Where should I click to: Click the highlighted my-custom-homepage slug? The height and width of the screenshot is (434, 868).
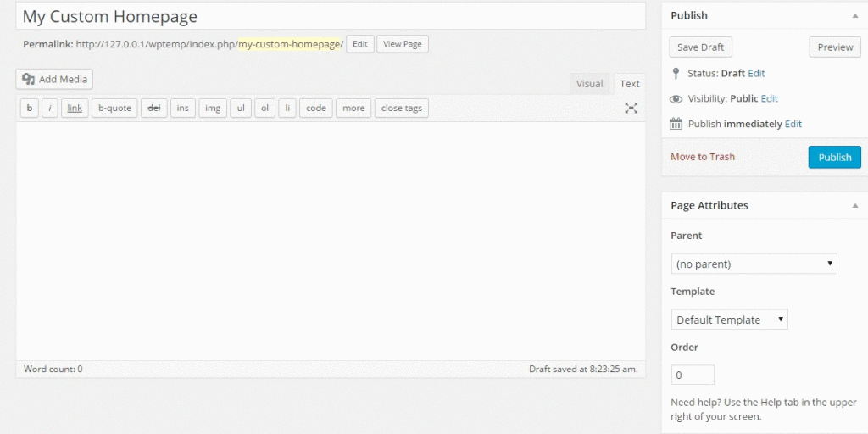tap(290, 44)
